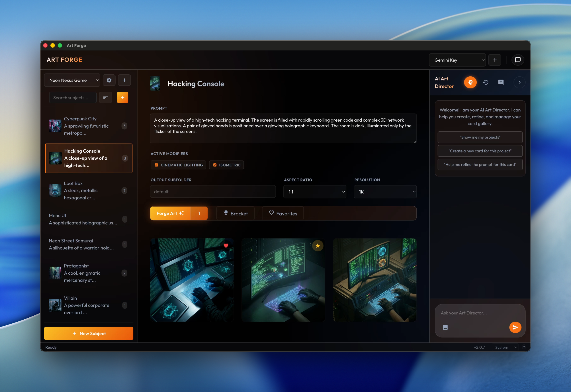Expand the Resolution dropdown
This screenshot has height=392, width=571.
(x=385, y=192)
